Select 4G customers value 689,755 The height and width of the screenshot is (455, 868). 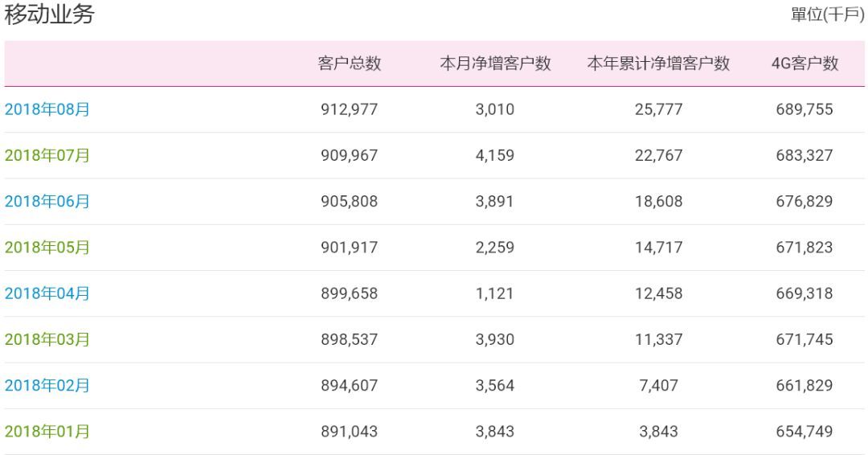coord(805,109)
